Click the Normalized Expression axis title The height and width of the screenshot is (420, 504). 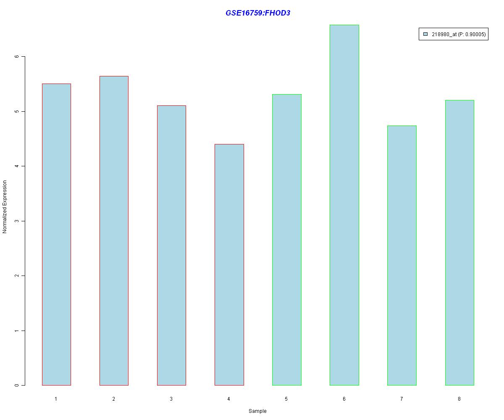coord(5,207)
